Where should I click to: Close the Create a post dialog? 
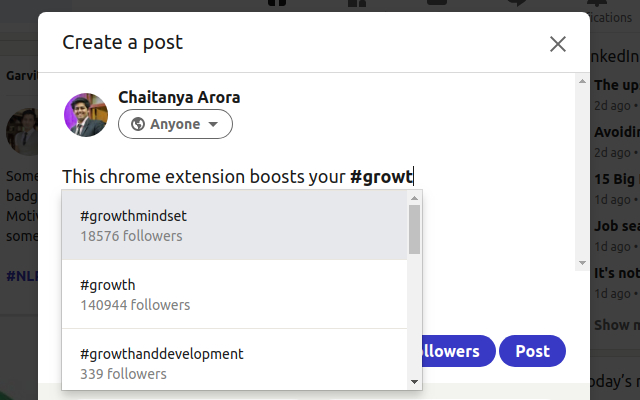[x=558, y=43]
